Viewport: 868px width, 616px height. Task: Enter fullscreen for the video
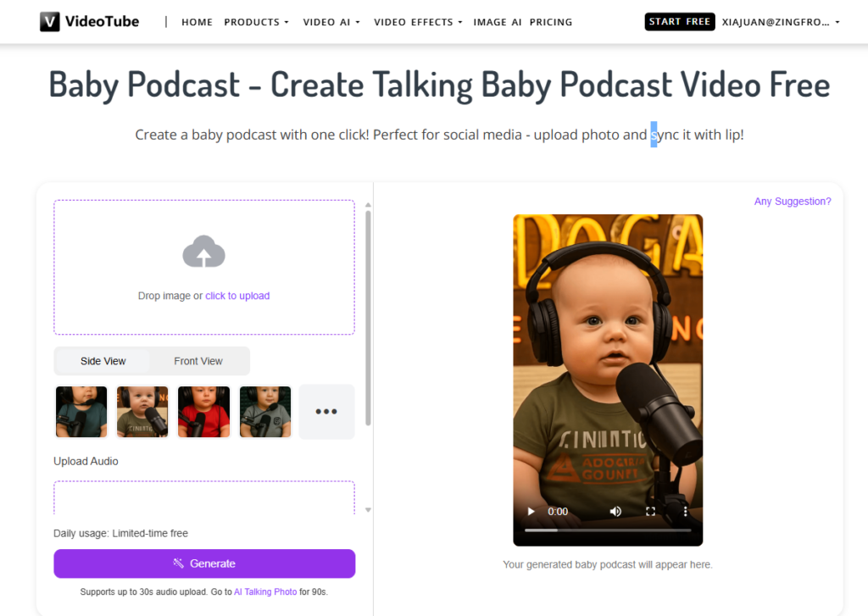tap(650, 512)
